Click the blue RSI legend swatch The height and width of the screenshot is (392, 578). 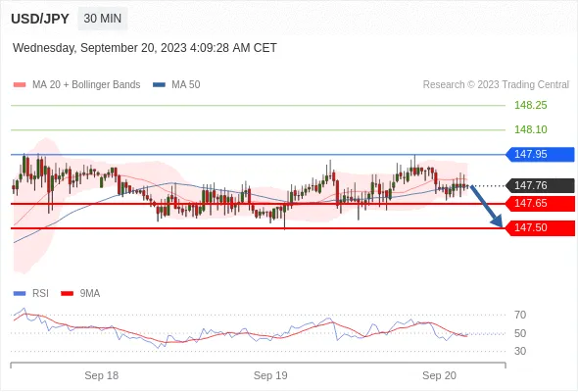(x=20, y=294)
